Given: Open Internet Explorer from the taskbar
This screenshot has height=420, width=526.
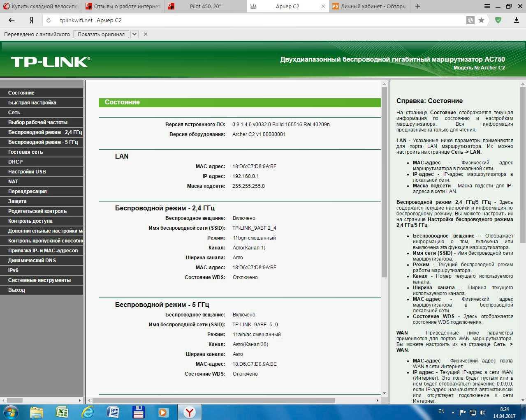Looking at the screenshot, I should click(88, 412).
